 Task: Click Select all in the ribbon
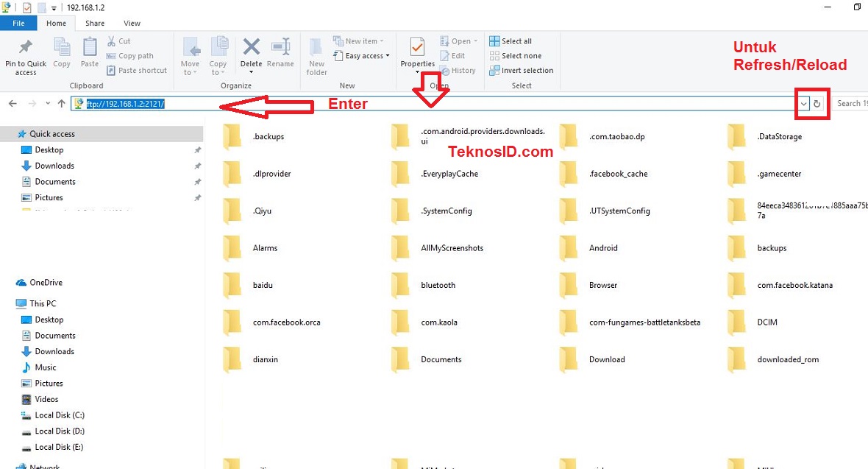516,41
